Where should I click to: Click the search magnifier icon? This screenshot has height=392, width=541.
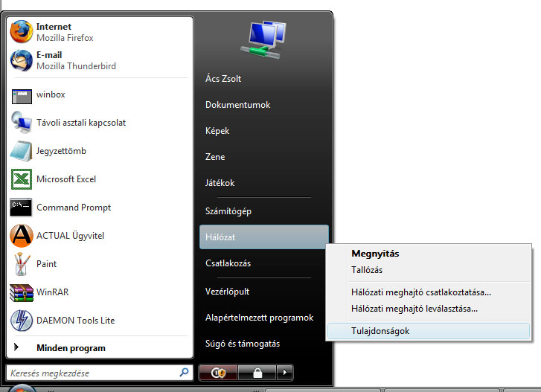point(185,372)
